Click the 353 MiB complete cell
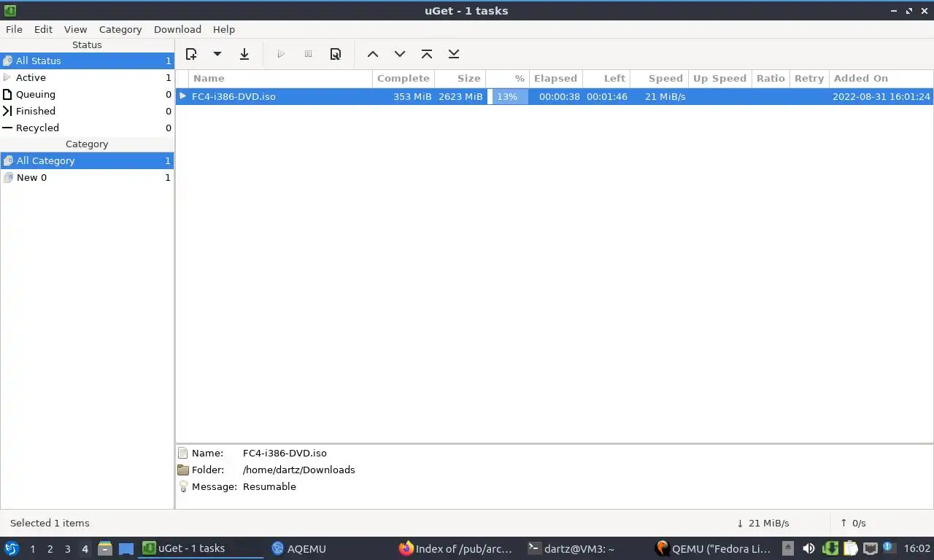Image resolution: width=934 pixels, height=560 pixels. click(412, 96)
